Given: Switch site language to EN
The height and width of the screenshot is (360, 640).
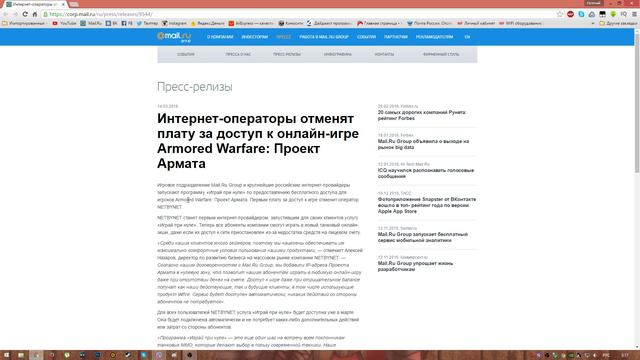Looking at the screenshot, I should (467, 37).
